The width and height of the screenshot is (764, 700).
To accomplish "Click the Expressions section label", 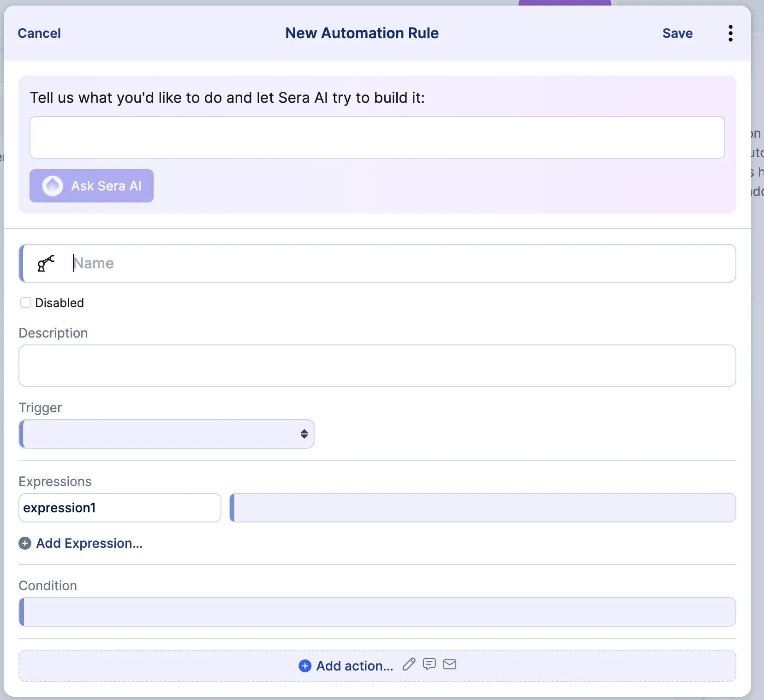I will click(55, 481).
